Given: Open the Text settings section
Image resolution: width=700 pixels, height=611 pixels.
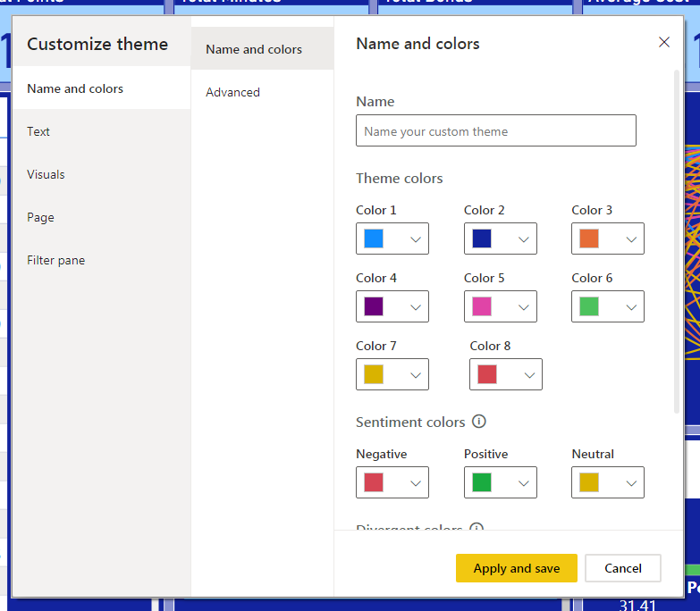Looking at the screenshot, I should (x=102, y=131).
